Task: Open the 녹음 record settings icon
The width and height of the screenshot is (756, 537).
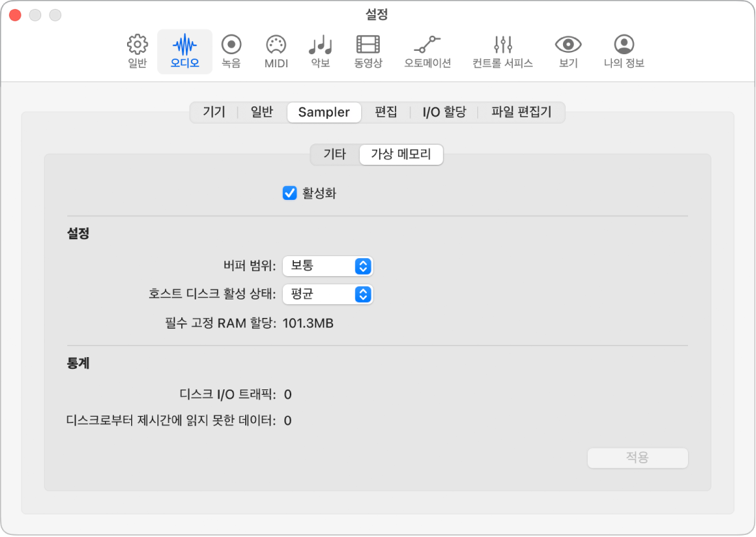Action: point(231,52)
